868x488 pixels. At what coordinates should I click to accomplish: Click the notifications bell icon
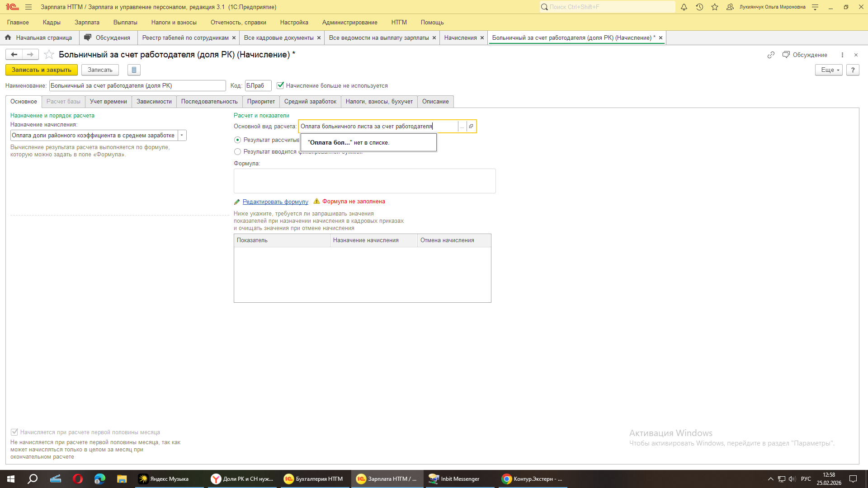point(684,7)
